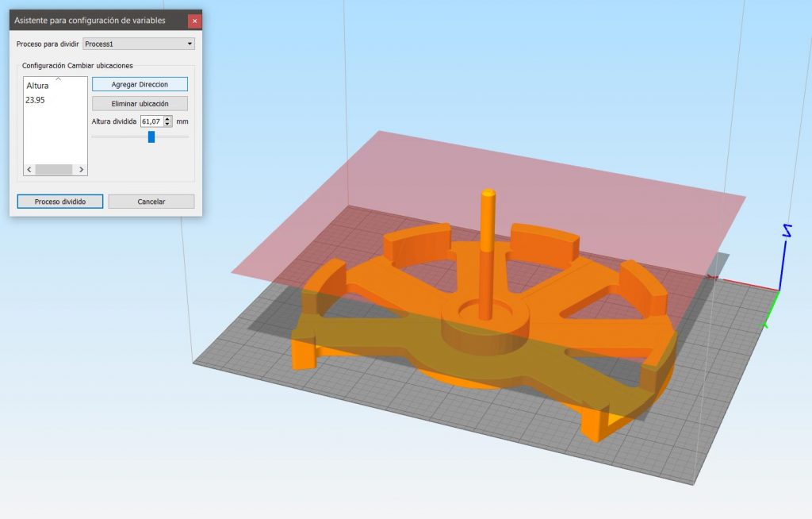The width and height of the screenshot is (812, 519).
Task: Click the left arrow of the list scrollbar
Action: click(29, 169)
